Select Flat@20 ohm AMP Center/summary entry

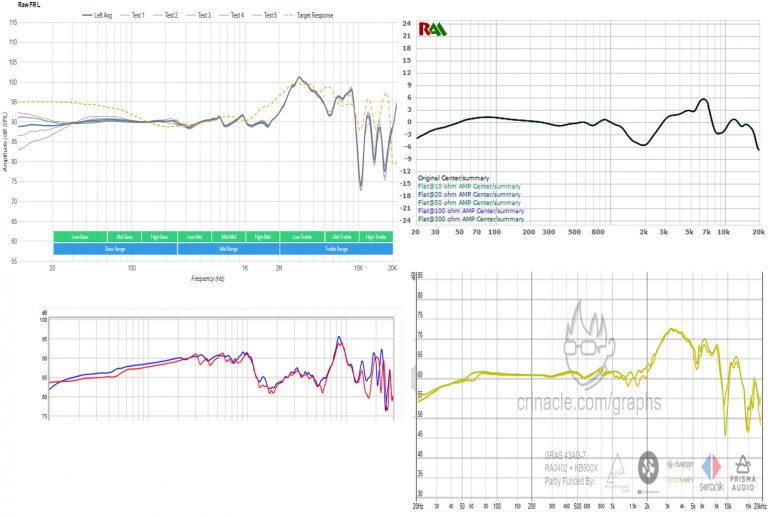coord(469,194)
